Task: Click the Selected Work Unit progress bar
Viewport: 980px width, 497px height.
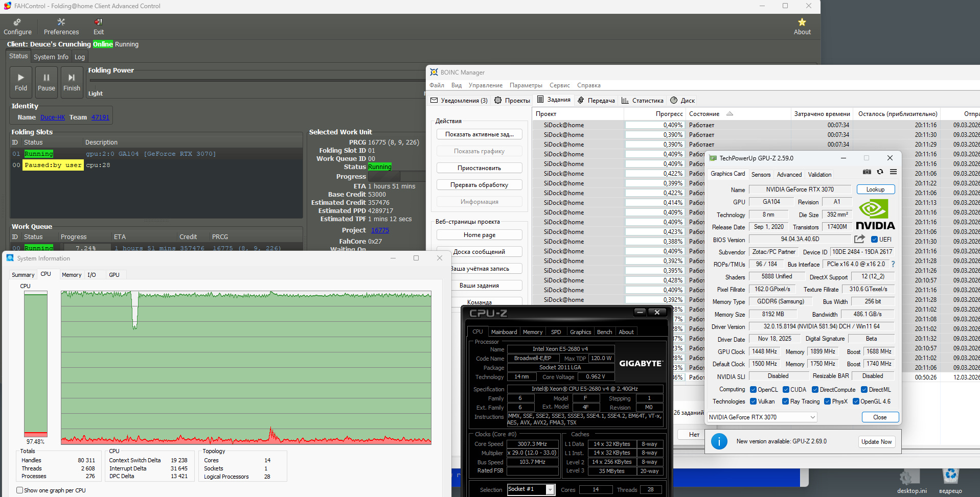Action: pyautogui.click(x=397, y=176)
